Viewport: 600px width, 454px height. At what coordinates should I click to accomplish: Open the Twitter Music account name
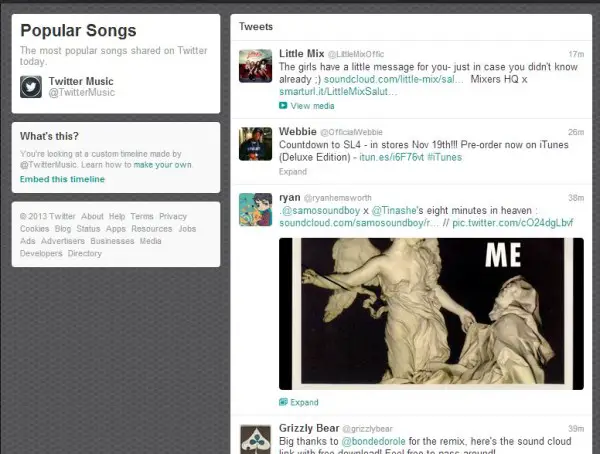[x=81, y=81]
